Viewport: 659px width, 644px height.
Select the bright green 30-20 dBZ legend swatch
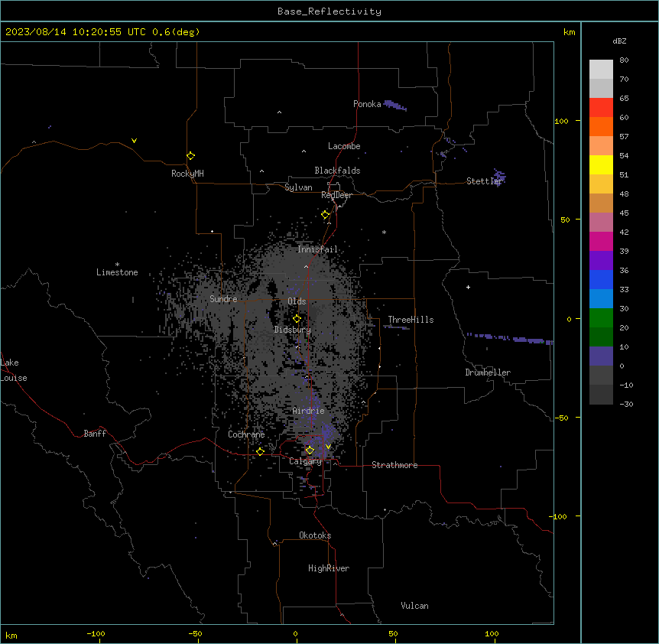(601, 318)
